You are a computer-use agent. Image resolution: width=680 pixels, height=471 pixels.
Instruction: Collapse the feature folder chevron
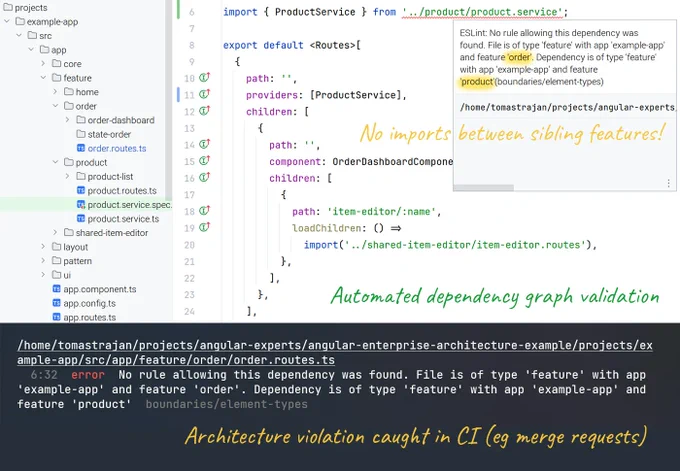point(43,78)
